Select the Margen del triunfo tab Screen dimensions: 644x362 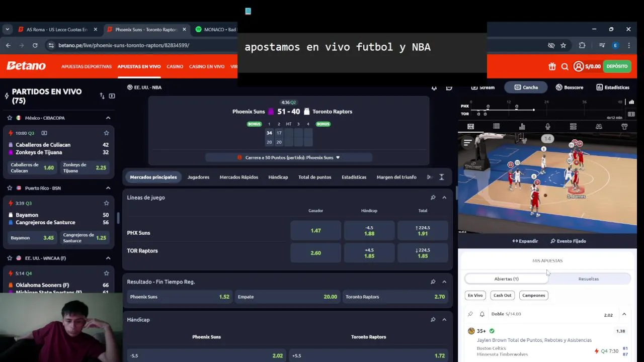(x=396, y=177)
